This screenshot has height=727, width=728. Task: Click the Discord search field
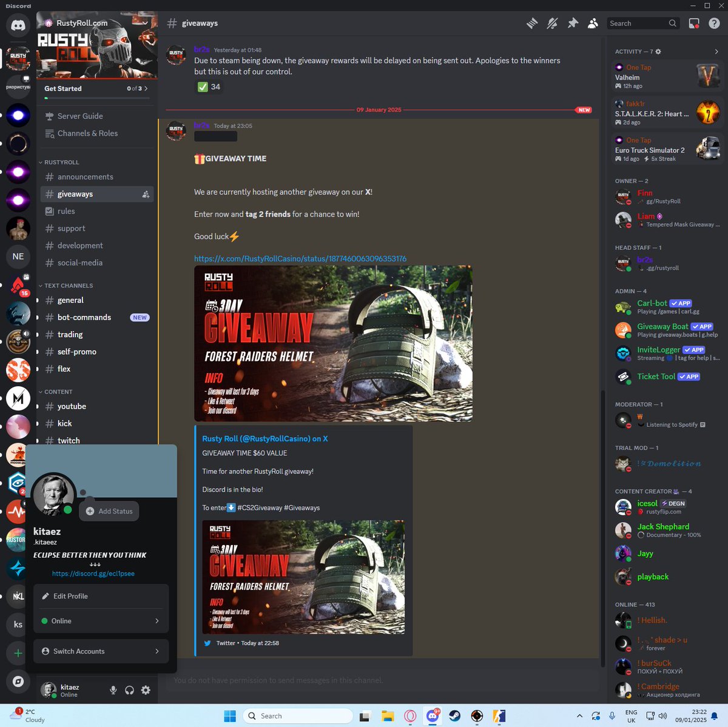(642, 23)
